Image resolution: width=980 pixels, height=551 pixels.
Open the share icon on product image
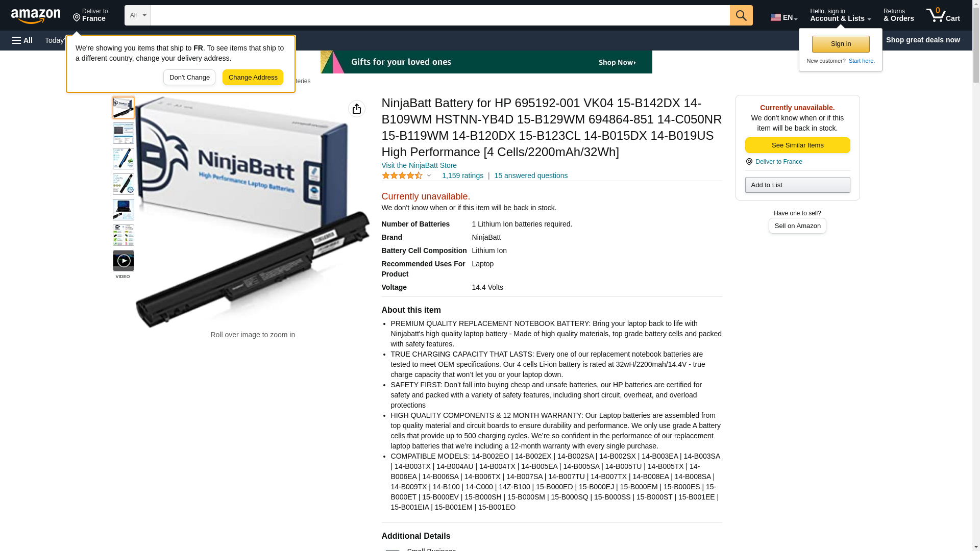357,109
